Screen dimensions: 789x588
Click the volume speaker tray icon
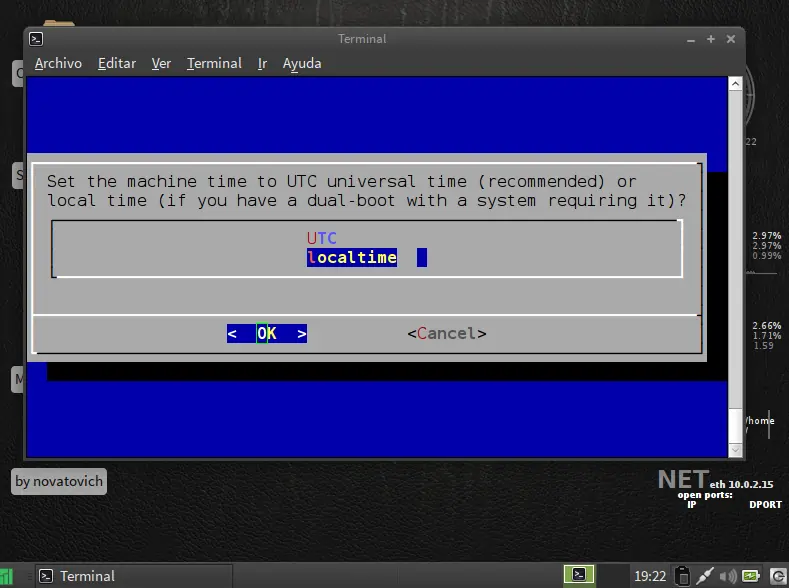pos(728,576)
